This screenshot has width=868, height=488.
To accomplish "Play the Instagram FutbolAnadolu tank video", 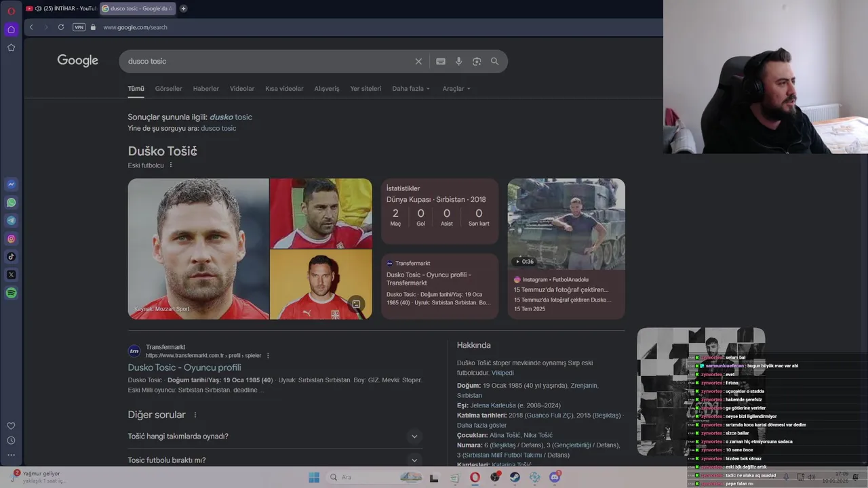I will pyautogui.click(x=566, y=224).
